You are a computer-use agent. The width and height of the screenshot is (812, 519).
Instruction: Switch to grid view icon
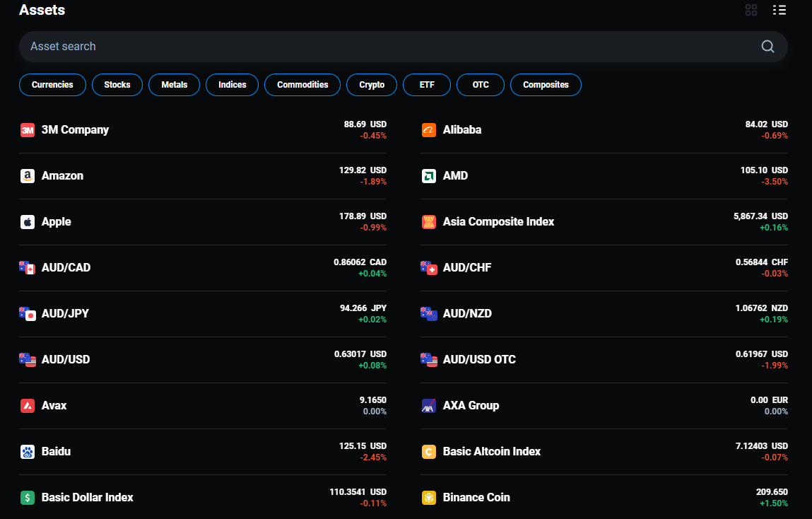(751, 10)
